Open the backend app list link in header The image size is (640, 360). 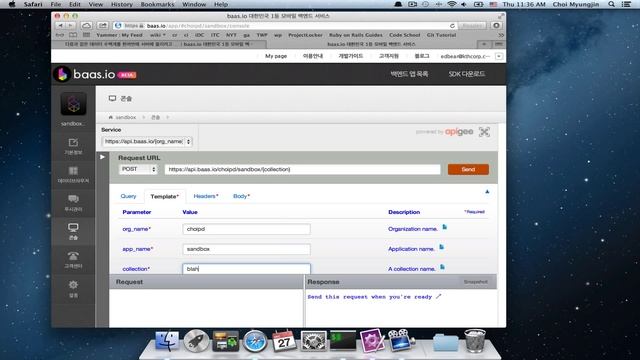click(409, 74)
